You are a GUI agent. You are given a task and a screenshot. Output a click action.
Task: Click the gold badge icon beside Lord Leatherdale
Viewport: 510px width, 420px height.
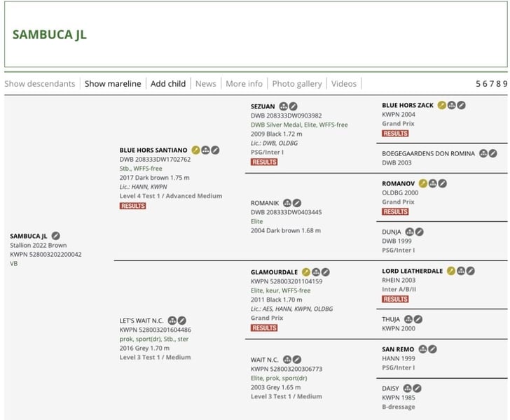pyautogui.click(x=451, y=271)
